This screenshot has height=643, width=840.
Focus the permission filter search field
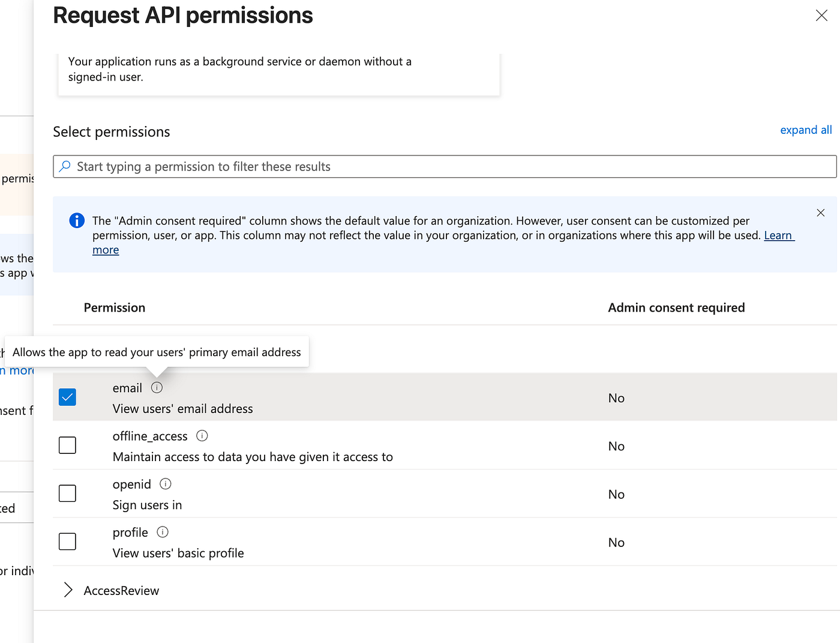pos(445,166)
